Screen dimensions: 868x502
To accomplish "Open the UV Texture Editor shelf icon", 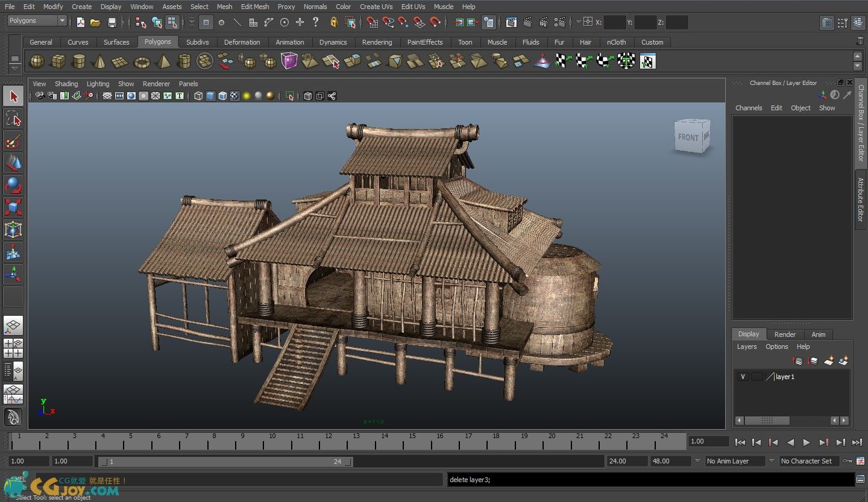I will click(647, 61).
